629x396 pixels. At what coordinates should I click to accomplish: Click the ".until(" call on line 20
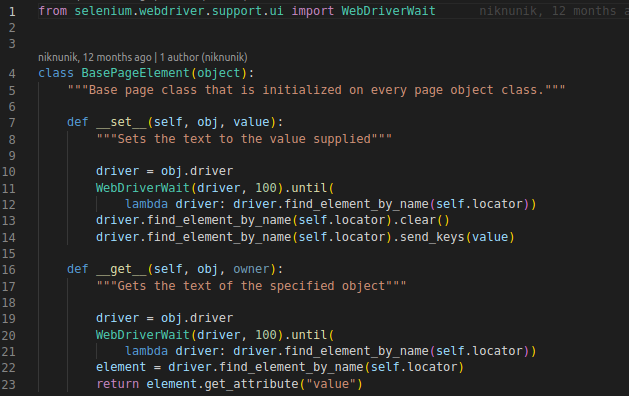[309, 335]
